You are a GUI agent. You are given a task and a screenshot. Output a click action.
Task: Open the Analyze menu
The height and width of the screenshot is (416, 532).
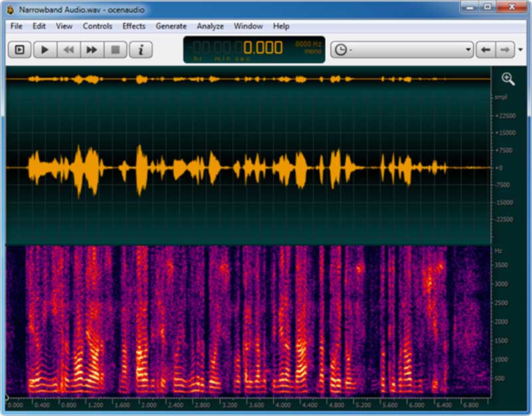pos(210,26)
